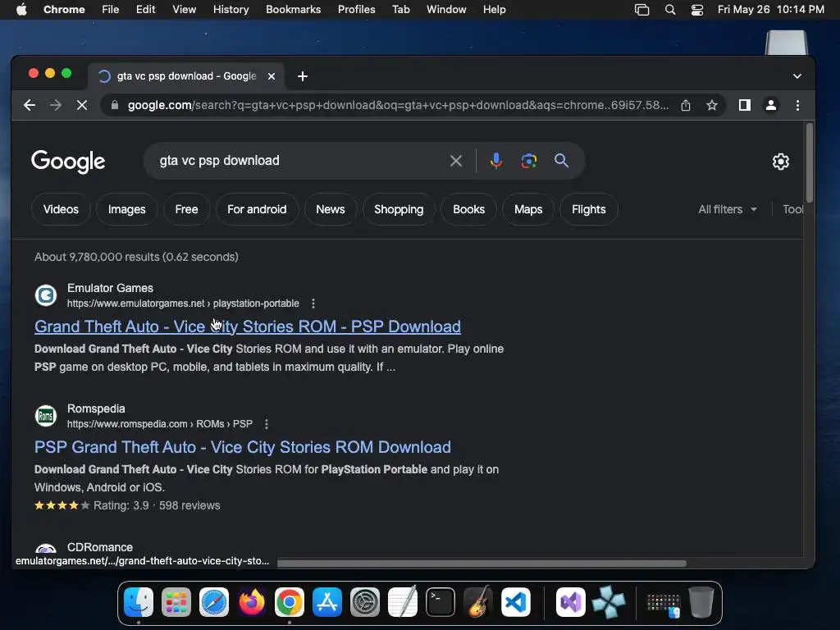Viewport: 840px width, 630px height.
Task: Filter results by Videos
Action: (x=61, y=209)
